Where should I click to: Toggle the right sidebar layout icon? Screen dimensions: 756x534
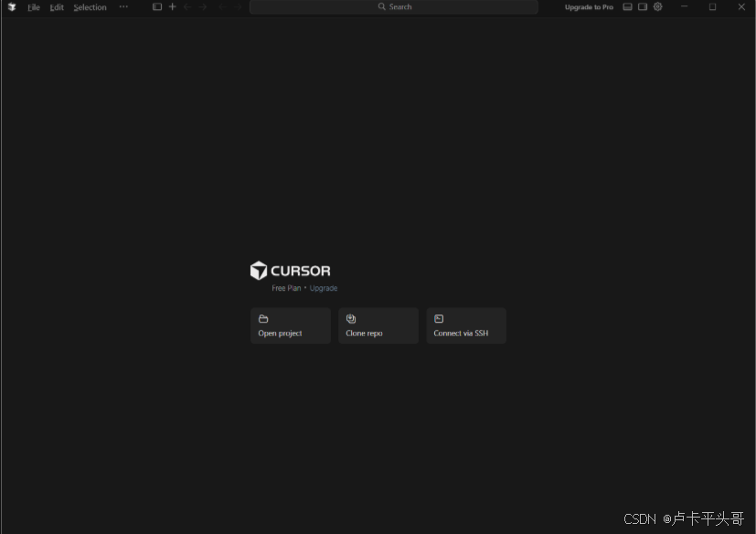click(643, 6)
